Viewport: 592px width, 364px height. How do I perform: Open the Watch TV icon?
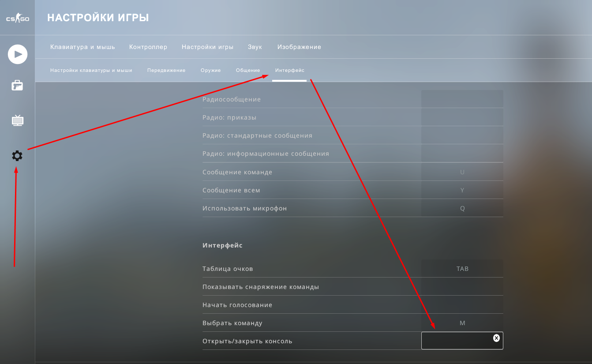pyautogui.click(x=18, y=120)
